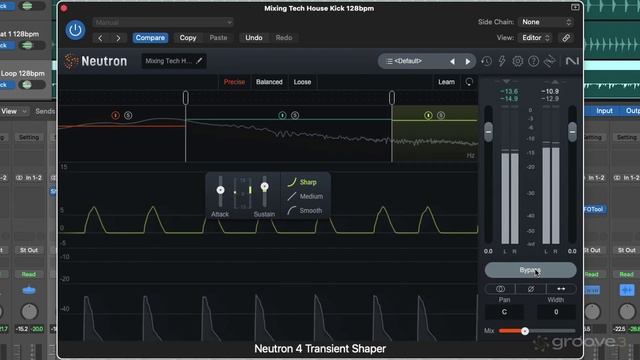
Task: Open the Manual preset dropdown
Action: (163, 22)
